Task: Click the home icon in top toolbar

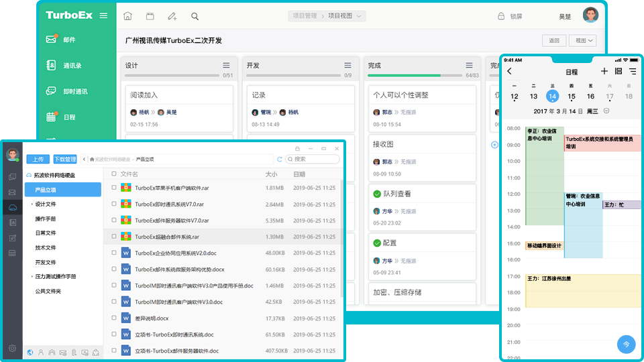Action: tap(127, 16)
